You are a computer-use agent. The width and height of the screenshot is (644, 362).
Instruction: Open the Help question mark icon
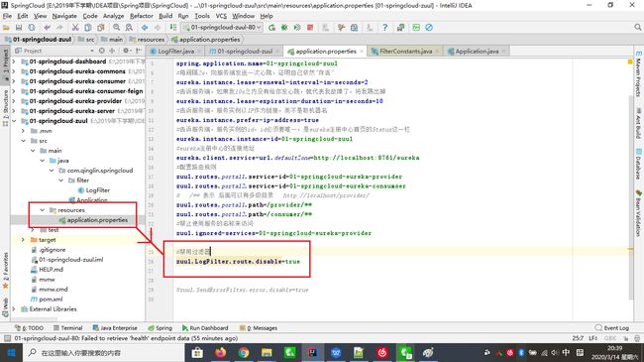pos(384,28)
